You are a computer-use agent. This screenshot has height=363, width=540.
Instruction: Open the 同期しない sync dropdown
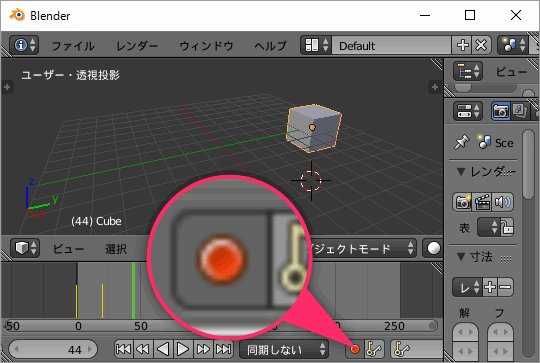tap(284, 349)
